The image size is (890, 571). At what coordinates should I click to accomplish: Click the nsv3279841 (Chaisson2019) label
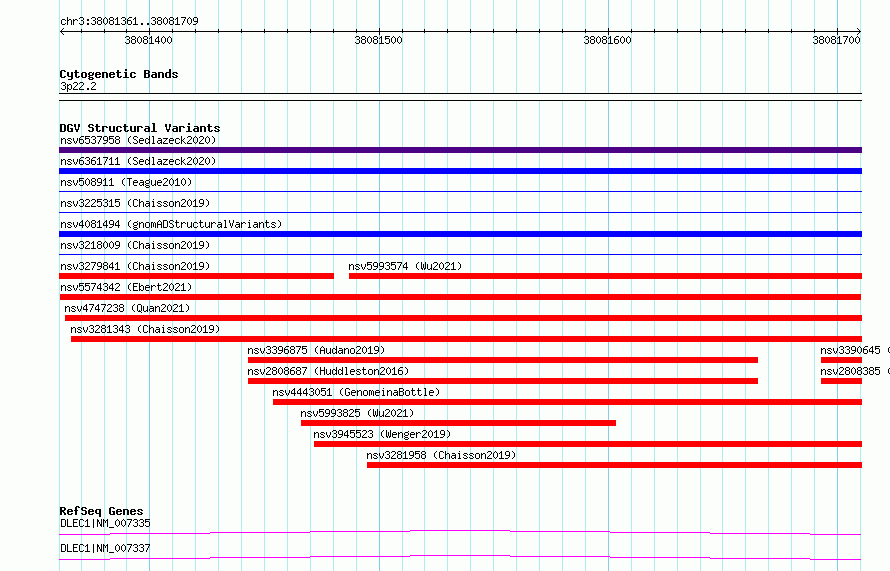[135, 266]
